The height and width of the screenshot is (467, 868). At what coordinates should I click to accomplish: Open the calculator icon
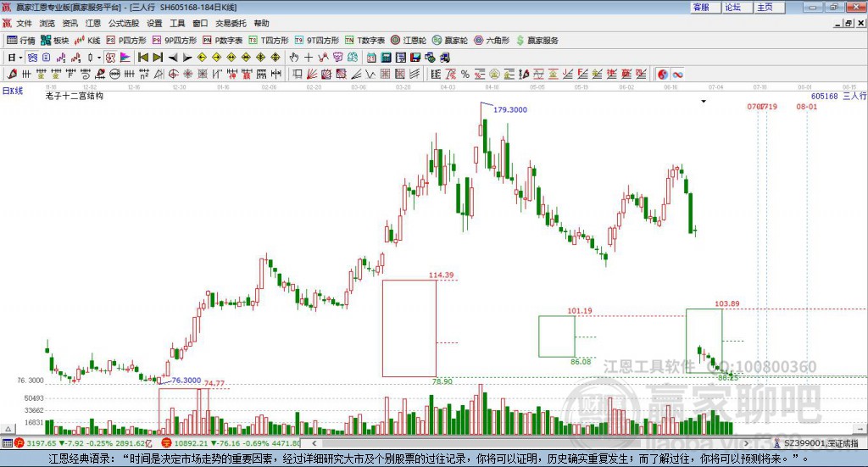[x=386, y=58]
